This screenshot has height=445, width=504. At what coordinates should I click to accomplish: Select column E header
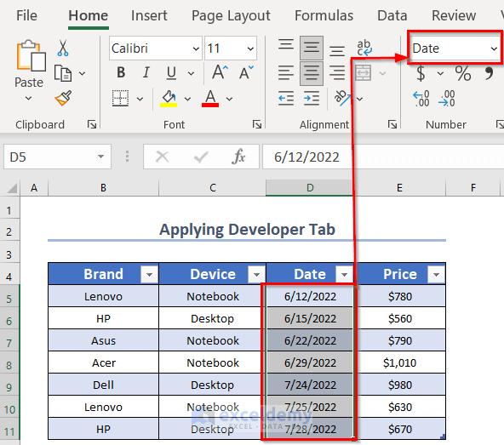point(399,188)
